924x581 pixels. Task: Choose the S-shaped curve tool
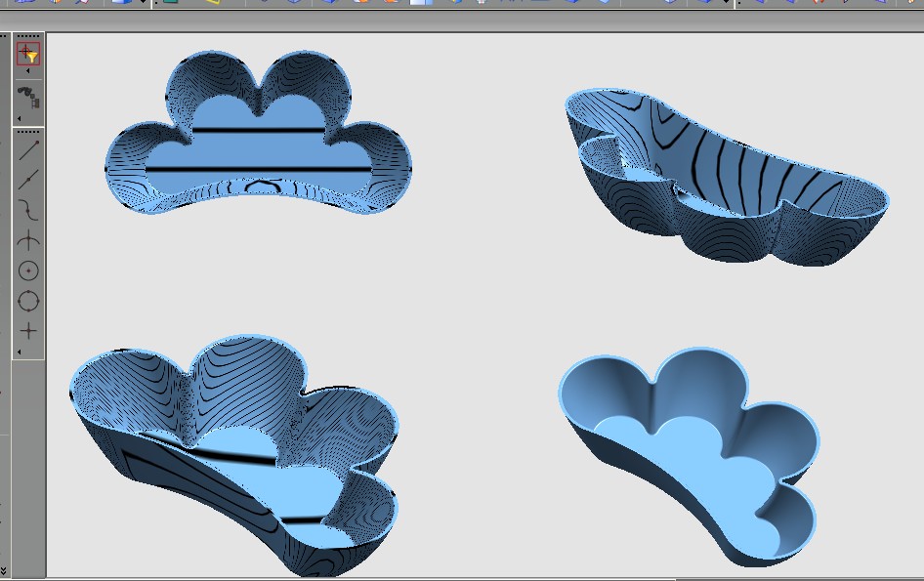(x=28, y=210)
